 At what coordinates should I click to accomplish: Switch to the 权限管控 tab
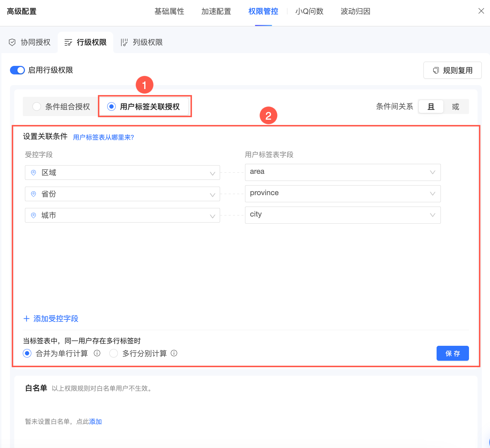pyautogui.click(x=264, y=11)
